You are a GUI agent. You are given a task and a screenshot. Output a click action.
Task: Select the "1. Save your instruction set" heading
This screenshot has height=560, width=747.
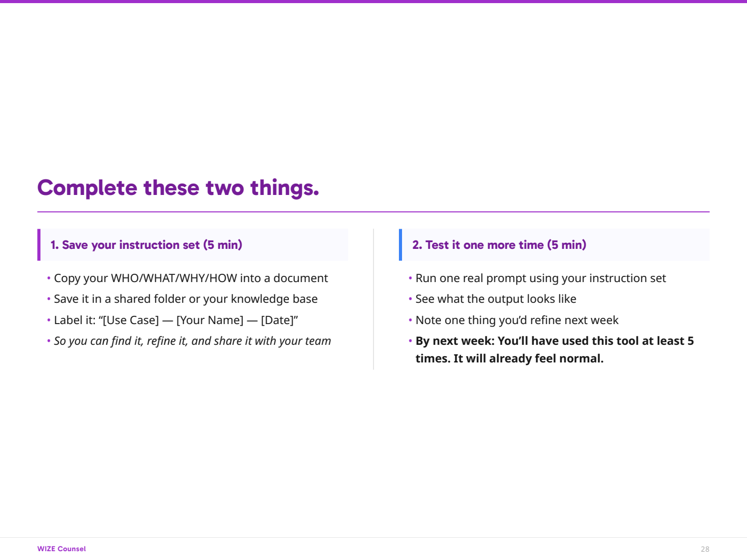pos(146,245)
